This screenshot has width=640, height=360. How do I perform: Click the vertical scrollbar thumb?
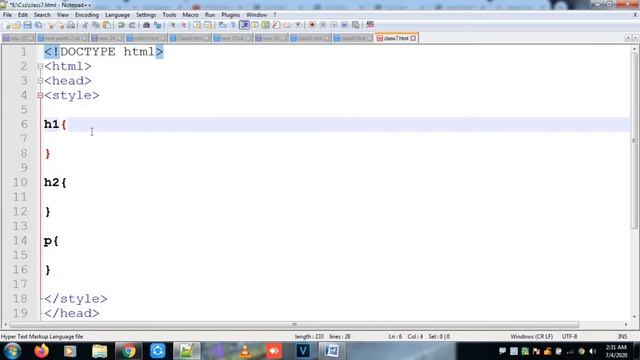pos(634,141)
